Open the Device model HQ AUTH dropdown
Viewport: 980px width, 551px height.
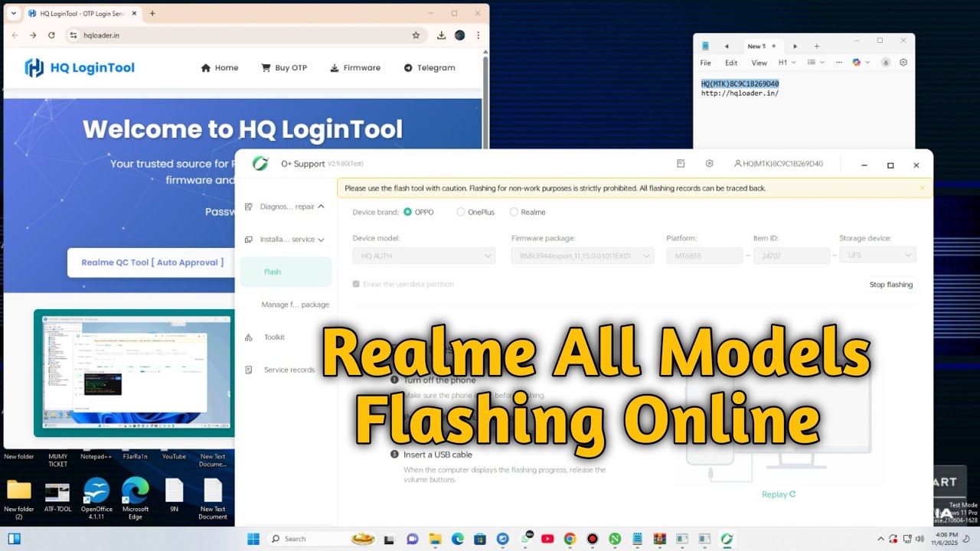tap(424, 256)
